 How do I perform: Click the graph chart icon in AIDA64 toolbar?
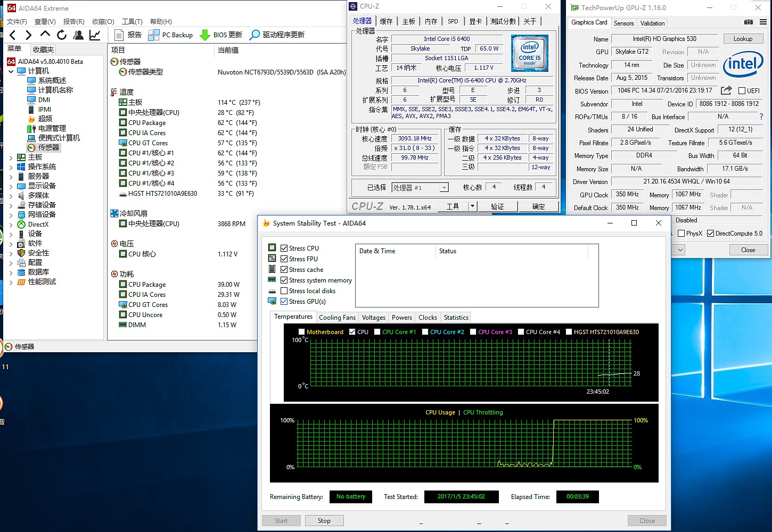coord(95,35)
